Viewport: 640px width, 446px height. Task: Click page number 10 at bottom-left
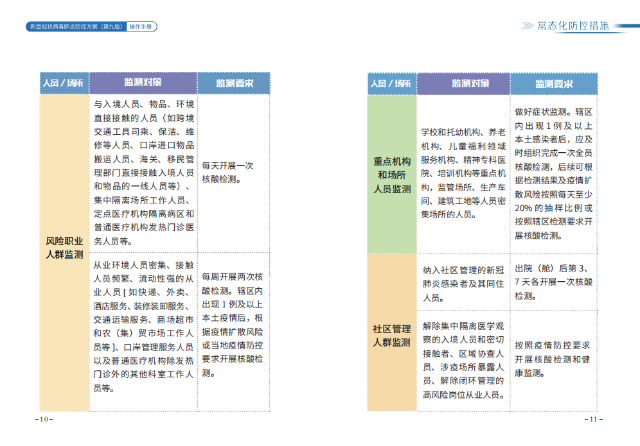click(41, 418)
